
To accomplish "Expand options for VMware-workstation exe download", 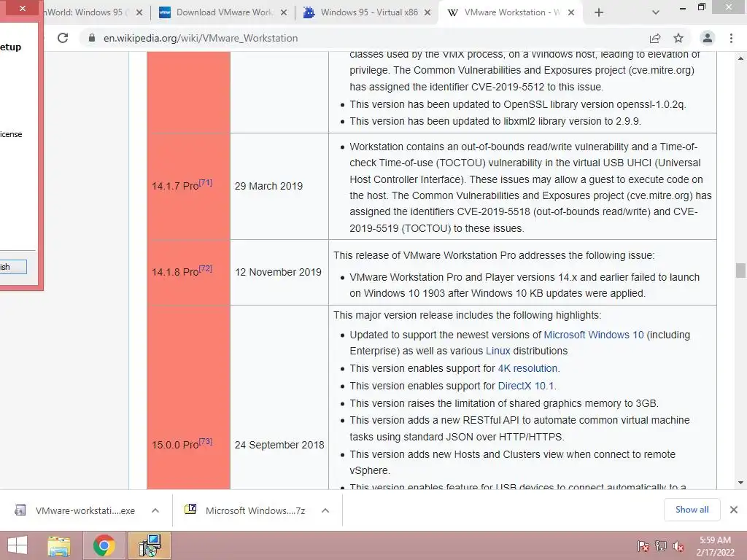I will 155,510.
